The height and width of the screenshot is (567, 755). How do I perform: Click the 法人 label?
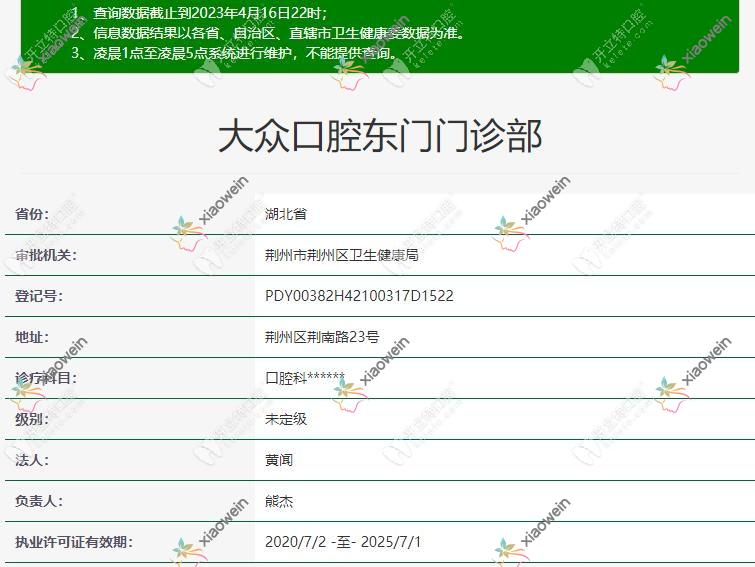point(32,460)
